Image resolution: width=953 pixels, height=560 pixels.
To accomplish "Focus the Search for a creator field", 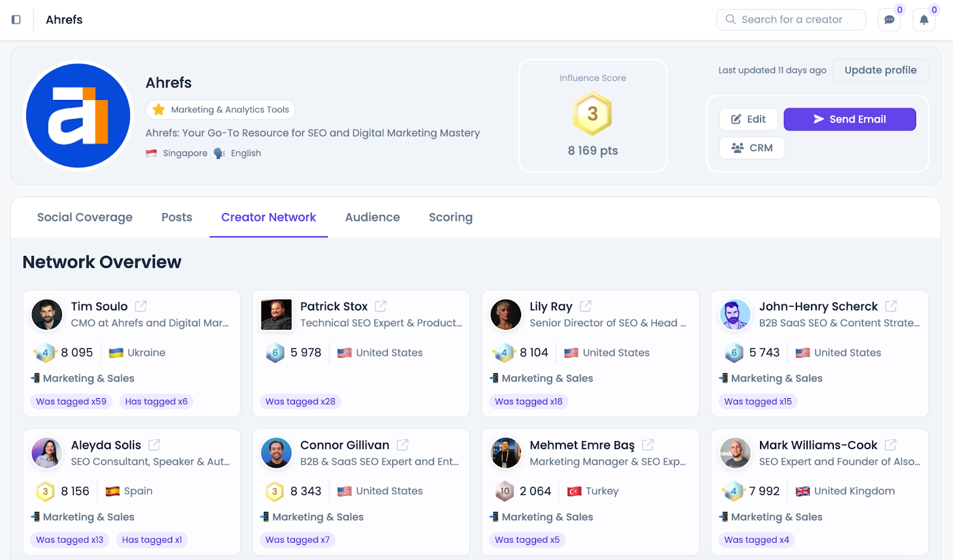I will pos(791,20).
